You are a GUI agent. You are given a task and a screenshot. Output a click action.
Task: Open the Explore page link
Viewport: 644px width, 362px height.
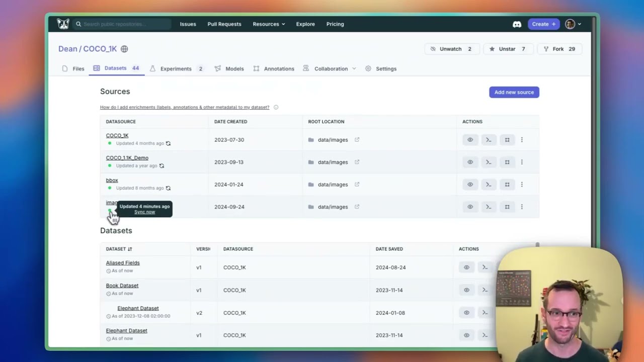click(x=305, y=24)
